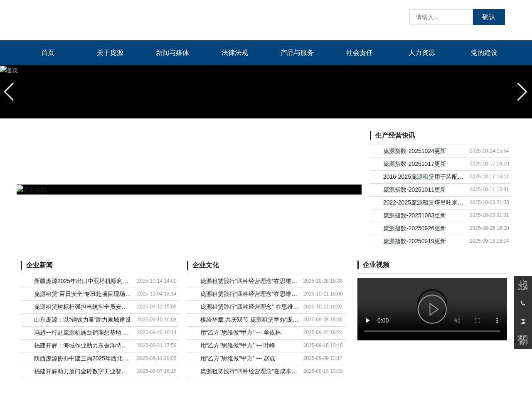This screenshot has height=399, width=532.
Task: Enter fullscreen on the 企业视频 player
Action: 477,320
